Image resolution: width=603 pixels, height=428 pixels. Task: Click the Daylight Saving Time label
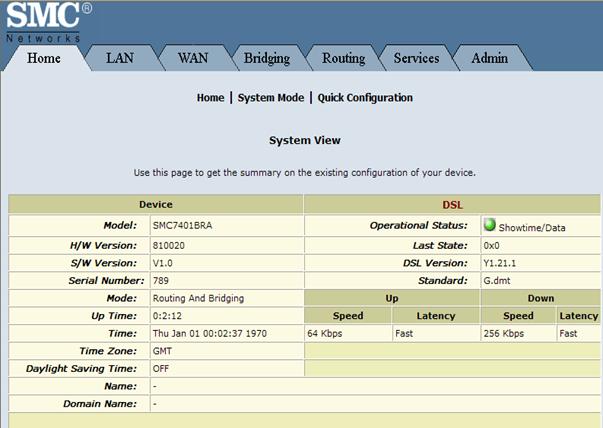tap(81, 369)
